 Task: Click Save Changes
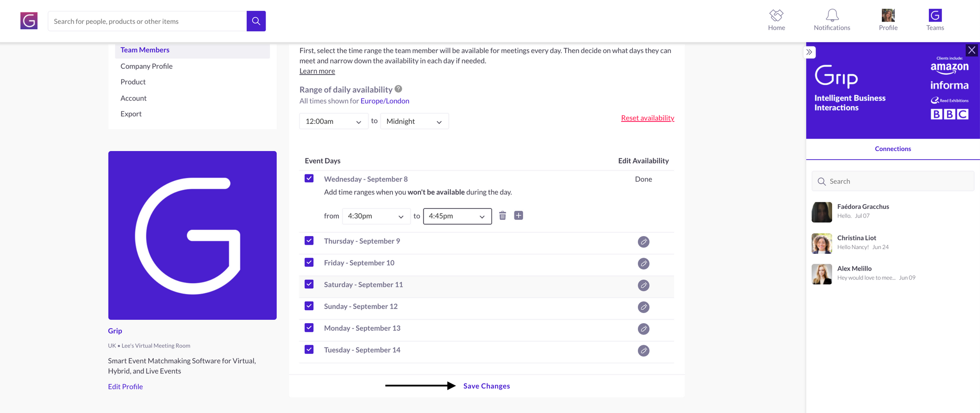coord(486,386)
